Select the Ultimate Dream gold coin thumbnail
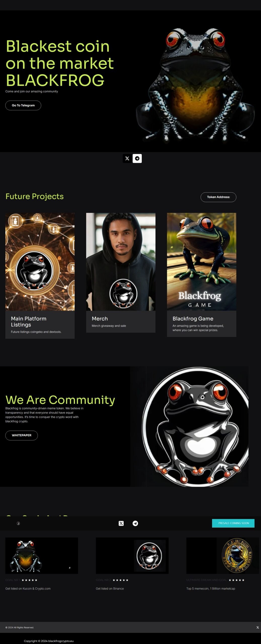Viewport: 261px width, 644px height. [222, 555]
